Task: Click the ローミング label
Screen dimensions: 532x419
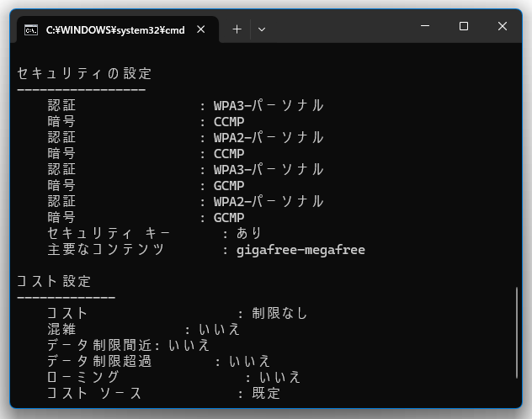Action: click(83, 377)
